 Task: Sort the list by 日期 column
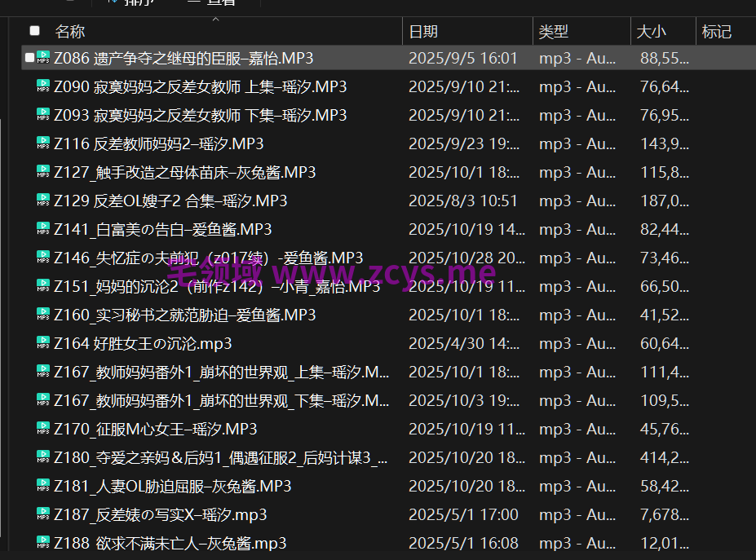423,31
